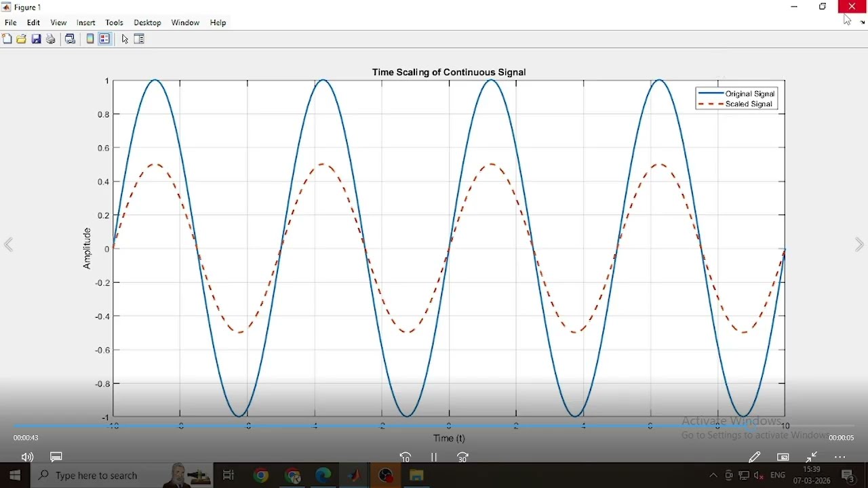Click the Meet Now tray icon

point(729,476)
